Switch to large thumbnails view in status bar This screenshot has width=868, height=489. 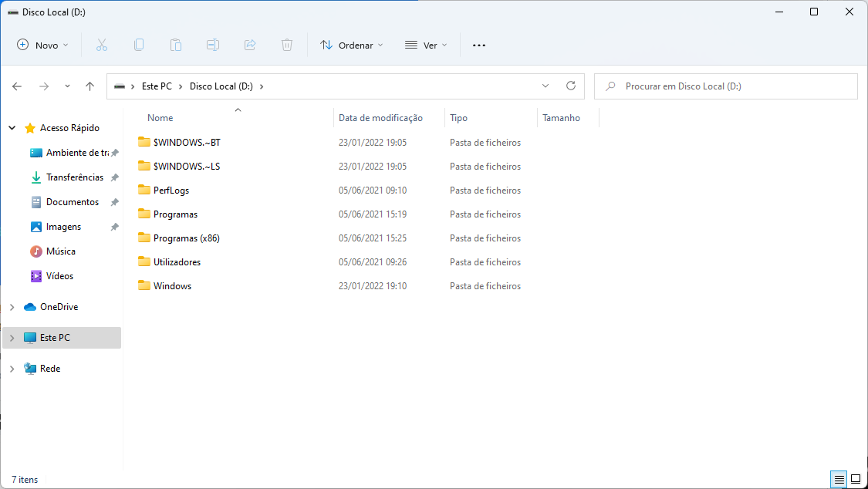click(x=855, y=479)
